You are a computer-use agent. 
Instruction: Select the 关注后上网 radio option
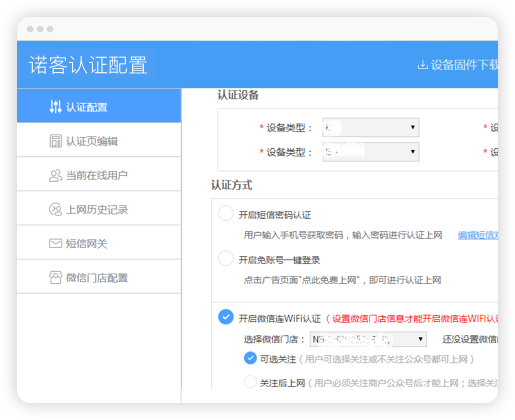tap(250, 382)
